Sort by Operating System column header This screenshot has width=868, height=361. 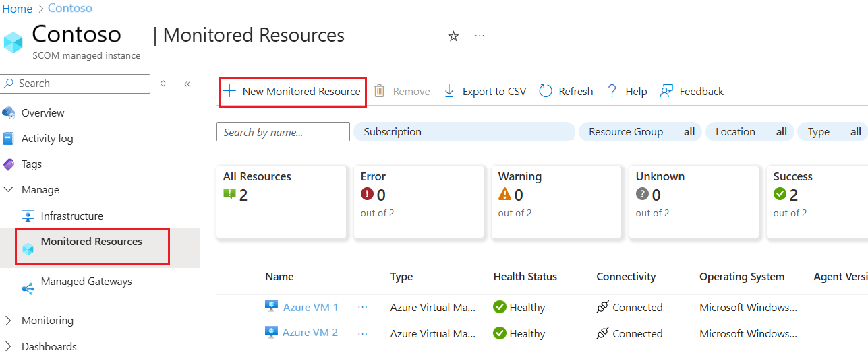[742, 277]
